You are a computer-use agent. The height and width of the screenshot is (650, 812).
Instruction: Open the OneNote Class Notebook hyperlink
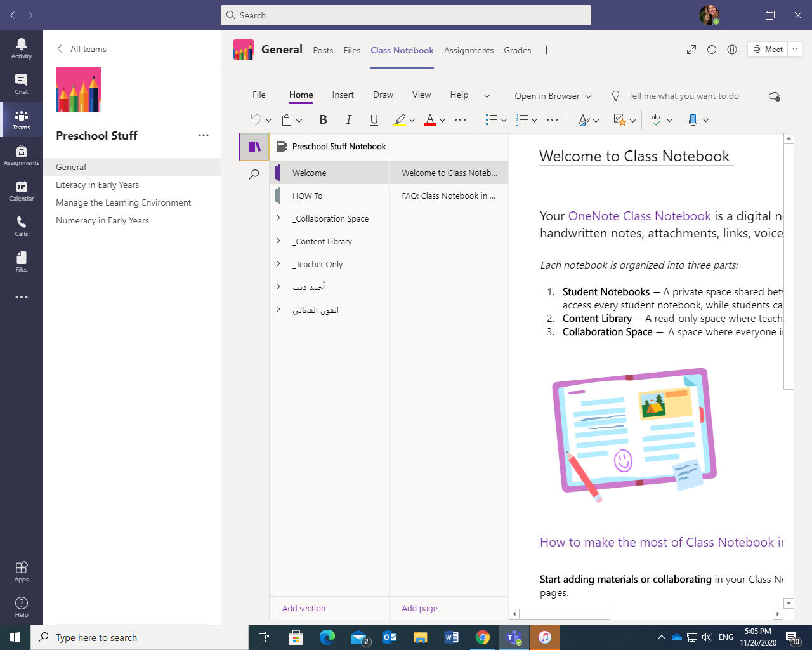pos(639,216)
